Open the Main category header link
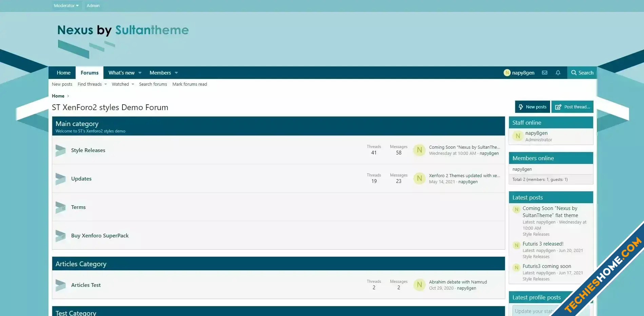Image resolution: width=644 pixels, height=316 pixels. pos(77,124)
